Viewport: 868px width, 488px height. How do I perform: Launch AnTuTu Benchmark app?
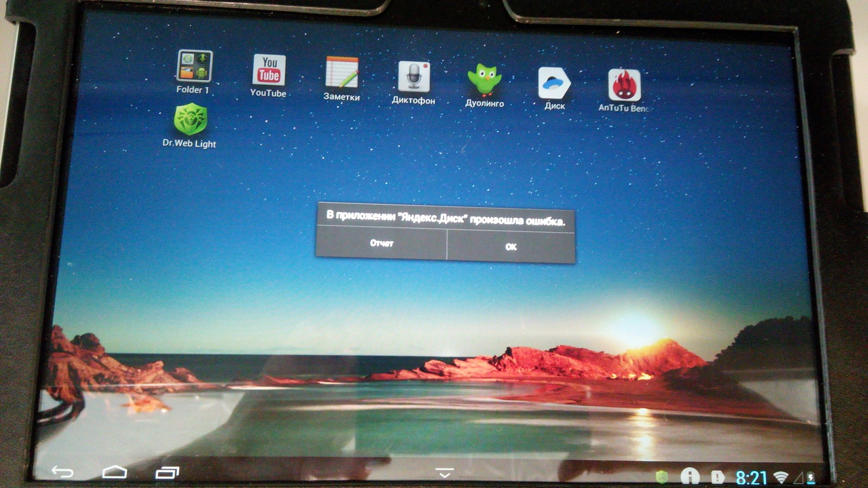tap(624, 91)
